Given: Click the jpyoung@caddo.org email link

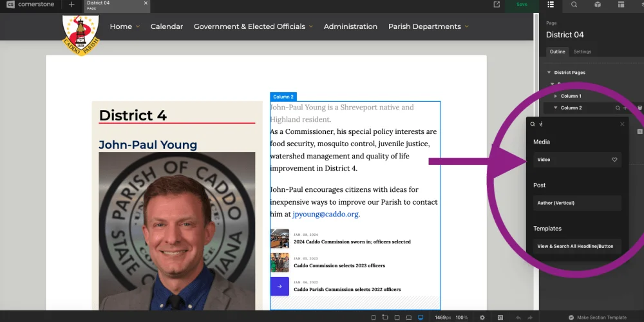Looking at the screenshot, I should (325, 214).
